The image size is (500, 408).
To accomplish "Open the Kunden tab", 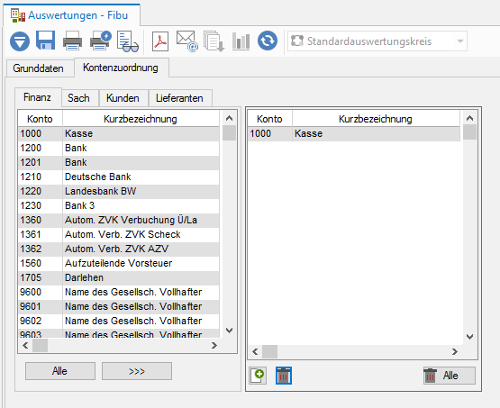I will (x=123, y=98).
